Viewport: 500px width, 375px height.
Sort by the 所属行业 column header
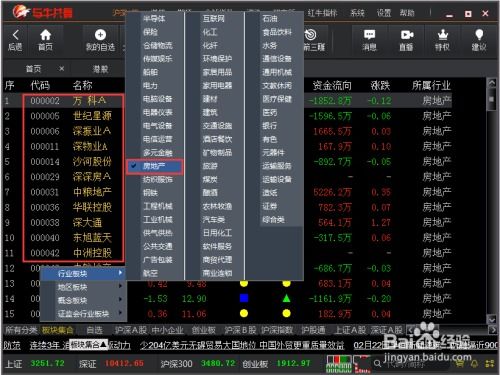point(431,85)
